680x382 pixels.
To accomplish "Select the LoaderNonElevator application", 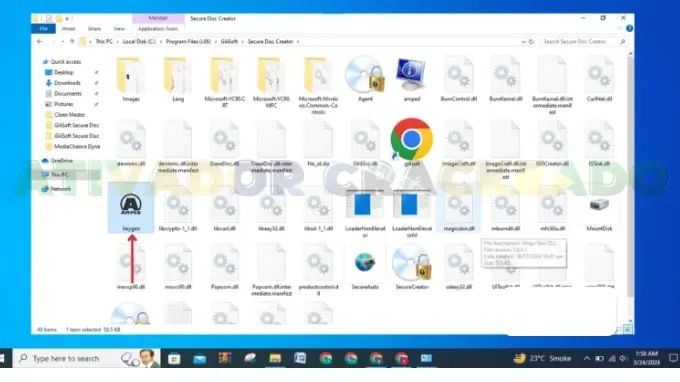I will click(x=365, y=213).
